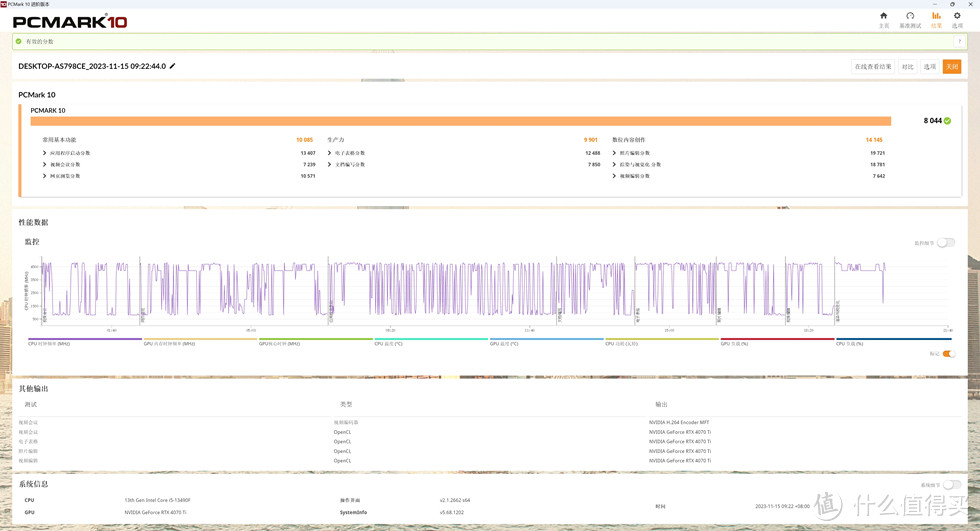The image size is (980, 531).
Task: Open the Benchmarks (基准测试) tab
Action: click(910, 19)
